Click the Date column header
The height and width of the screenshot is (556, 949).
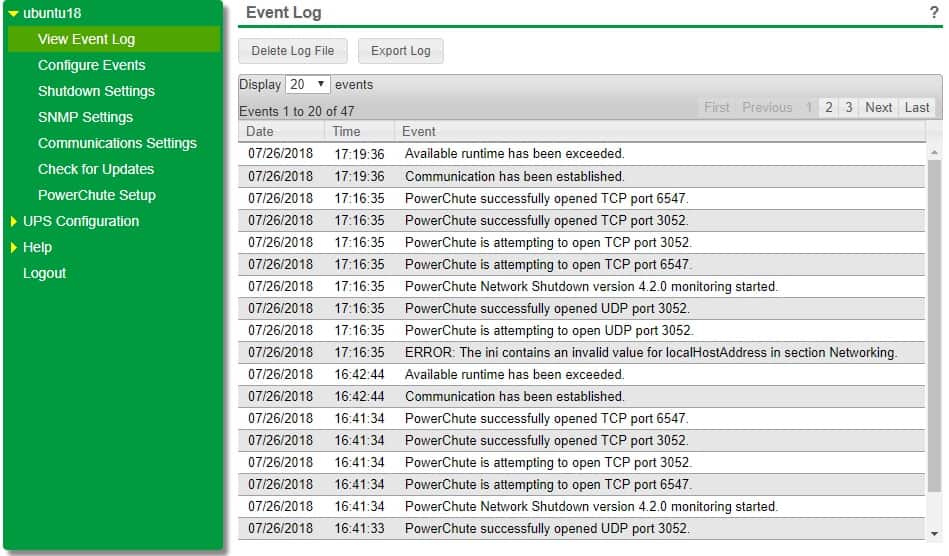point(281,131)
